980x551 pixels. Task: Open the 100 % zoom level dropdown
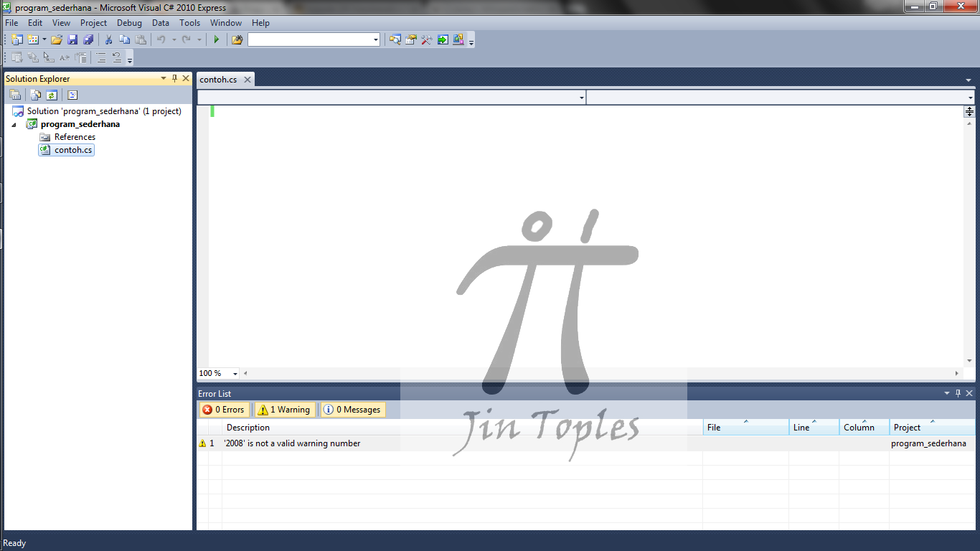click(x=235, y=374)
